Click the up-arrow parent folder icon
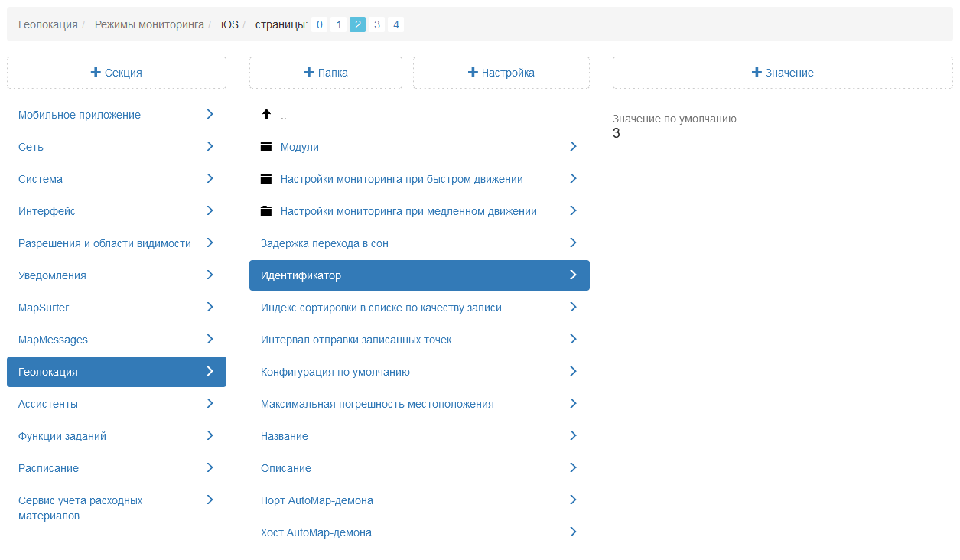The image size is (960, 560). (x=266, y=115)
